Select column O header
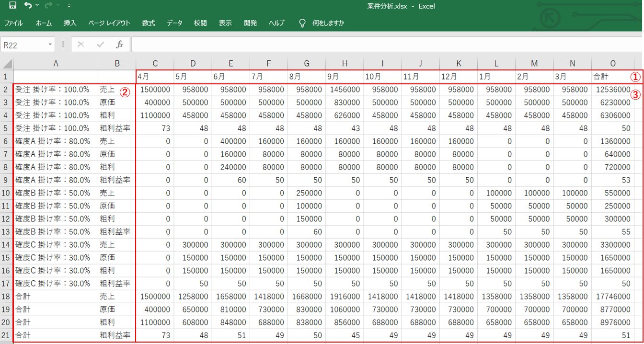 [612, 64]
